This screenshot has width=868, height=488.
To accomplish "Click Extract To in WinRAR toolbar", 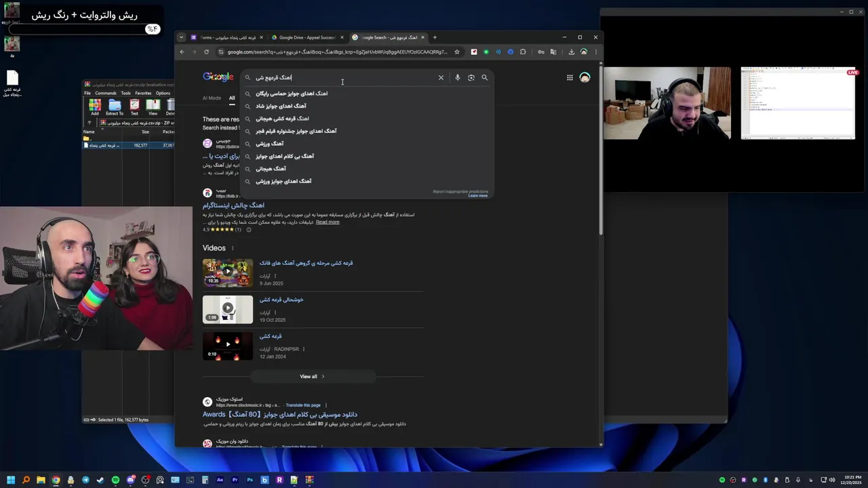I will tap(115, 106).
